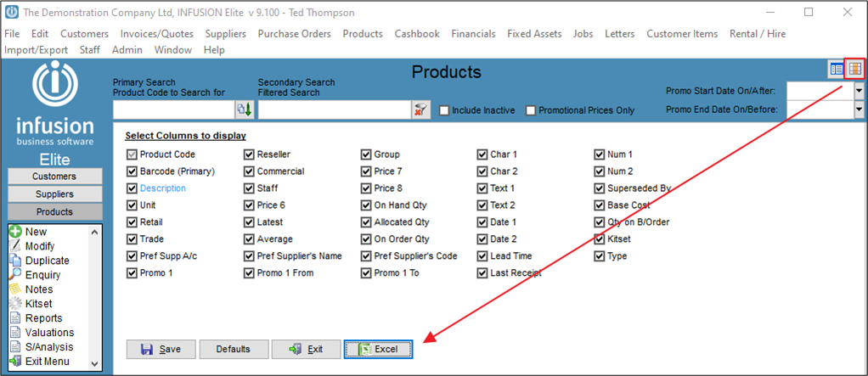The image size is (868, 376).
Task: Select the Customers sidebar button
Action: [x=55, y=177]
